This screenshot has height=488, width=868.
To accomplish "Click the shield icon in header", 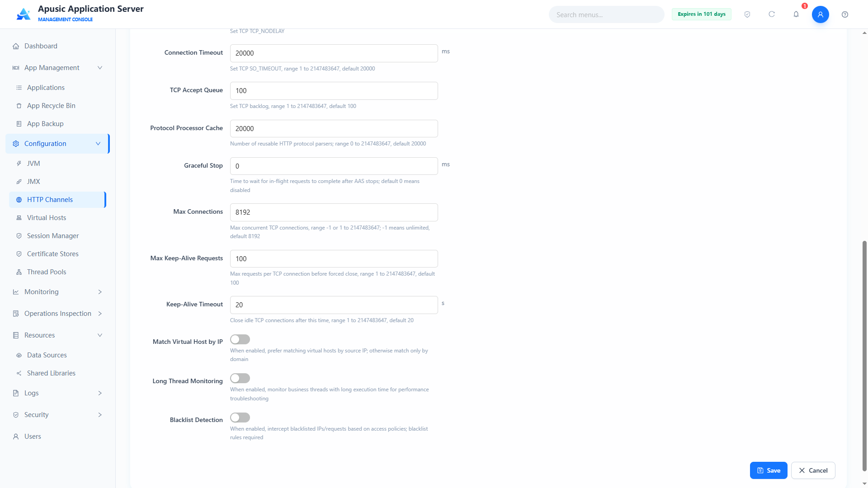I will [747, 14].
